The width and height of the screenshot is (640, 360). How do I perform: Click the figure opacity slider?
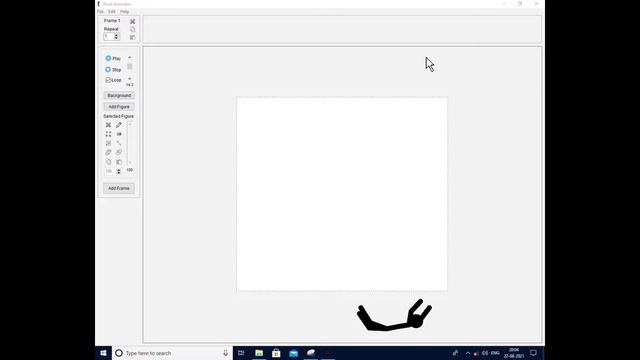(x=130, y=143)
